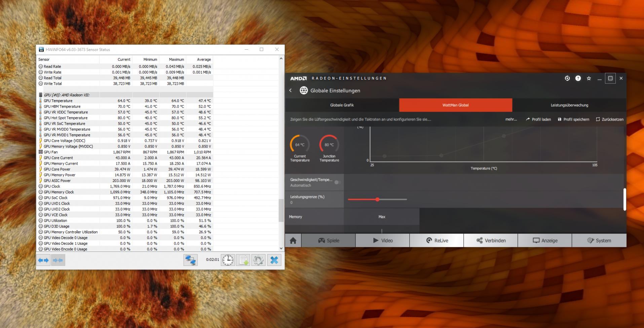Viewport: 644px width, 328px height.
Task: Switch to the Globale Grafik tab
Action: [342, 105]
